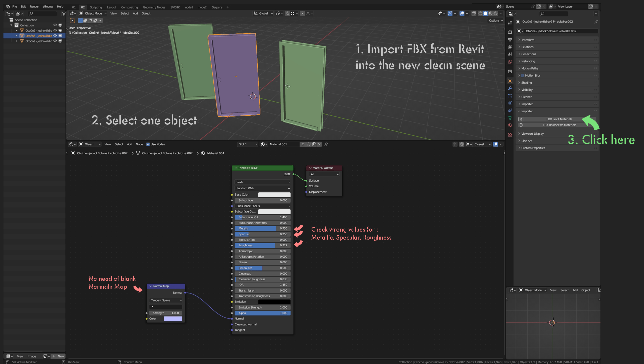Screen dimensions: 644x364
Task: Open the GGX distribution dropdown
Action: tap(262, 182)
